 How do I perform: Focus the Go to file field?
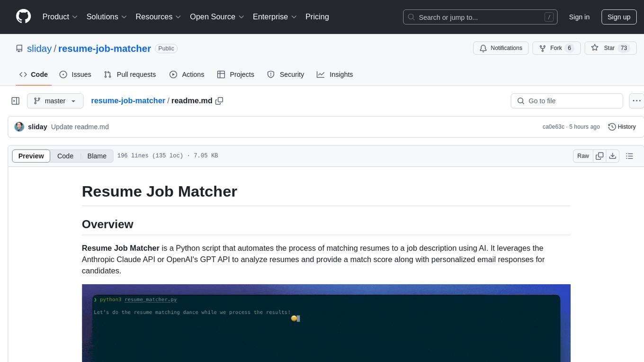coord(567,101)
